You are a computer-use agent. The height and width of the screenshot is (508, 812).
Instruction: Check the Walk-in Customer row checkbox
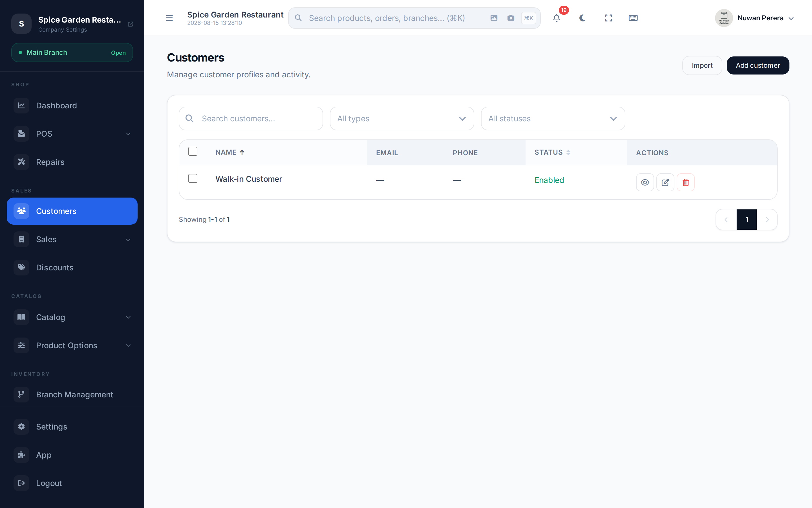pos(193,178)
